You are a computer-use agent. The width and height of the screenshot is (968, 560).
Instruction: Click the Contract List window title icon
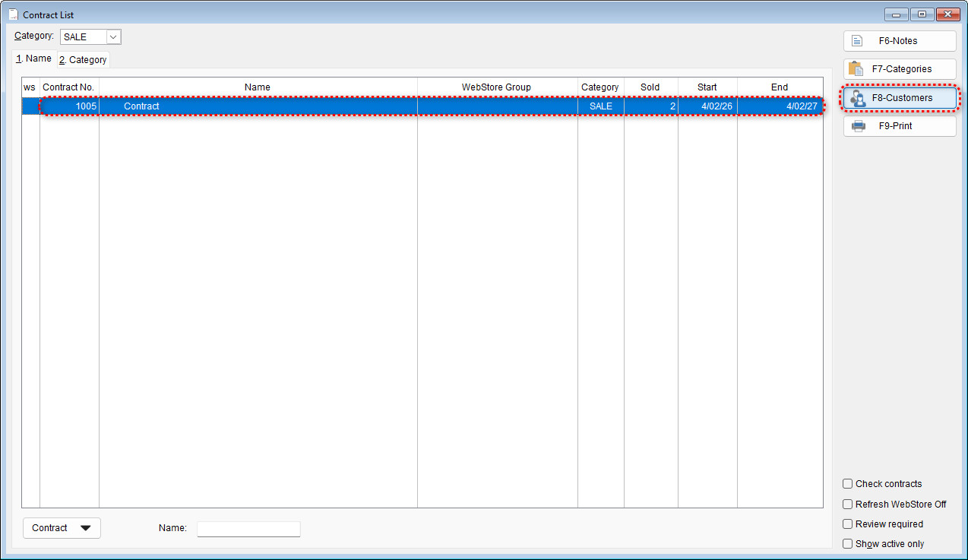[13, 14]
